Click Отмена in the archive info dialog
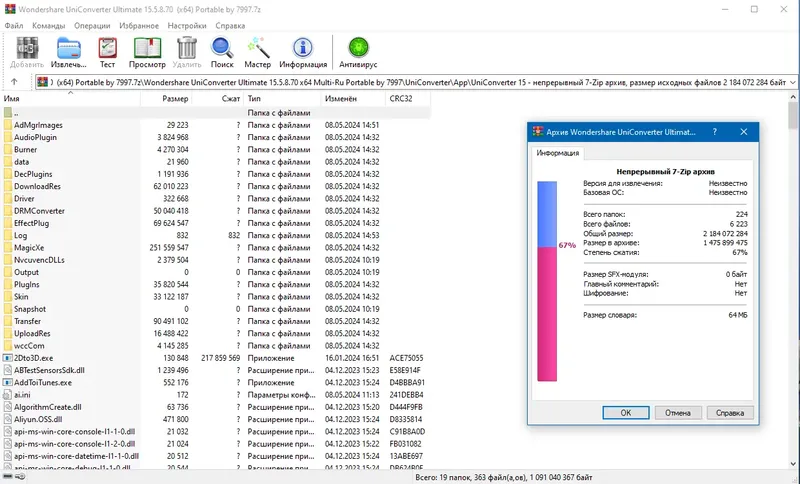800x484 pixels. pos(678,413)
